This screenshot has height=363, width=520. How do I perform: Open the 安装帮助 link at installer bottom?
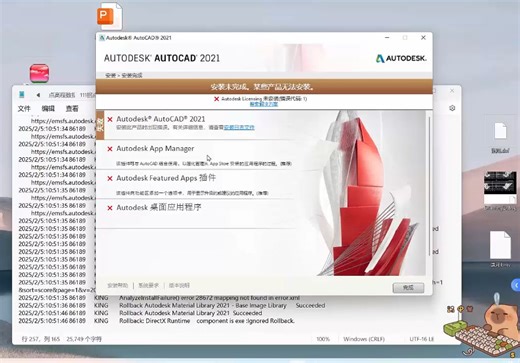point(118,285)
